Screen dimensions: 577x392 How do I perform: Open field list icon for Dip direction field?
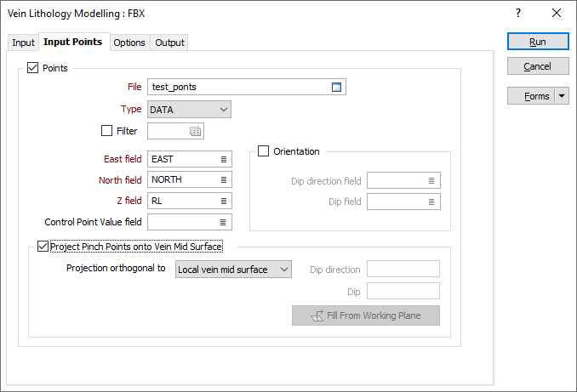[x=431, y=180]
